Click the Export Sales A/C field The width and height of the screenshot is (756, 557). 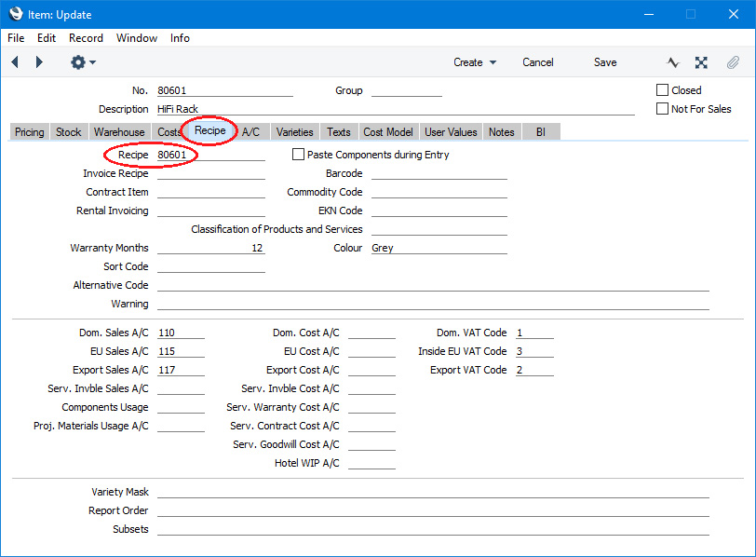181,370
